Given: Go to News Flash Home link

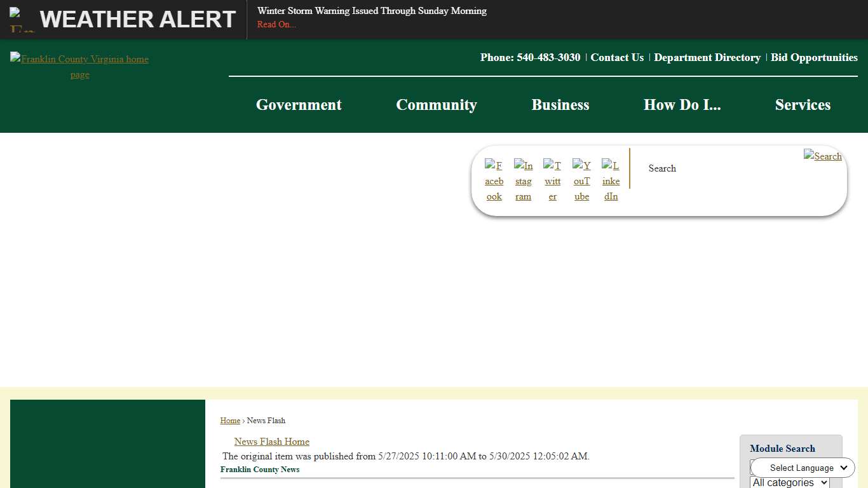Looking at the screenshot, I should click(x=271, y=442).
